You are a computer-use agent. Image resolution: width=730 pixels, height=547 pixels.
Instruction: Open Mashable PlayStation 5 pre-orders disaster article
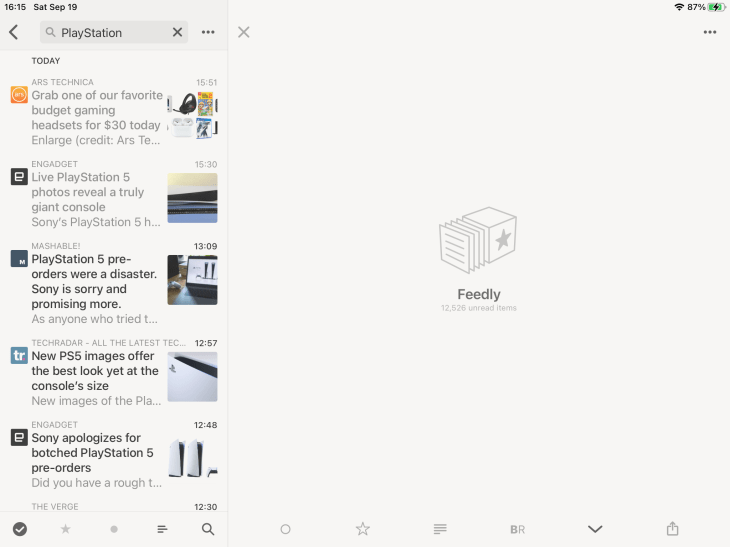114,284
